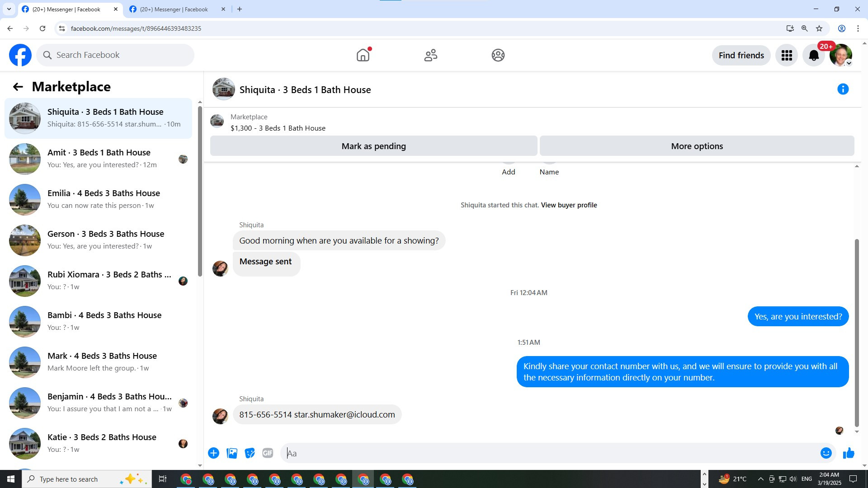Open the Mark 4 Beds 3 Baths chat
Image resolution: width=868 pixels, height=488 pixels.
[98, 362]
